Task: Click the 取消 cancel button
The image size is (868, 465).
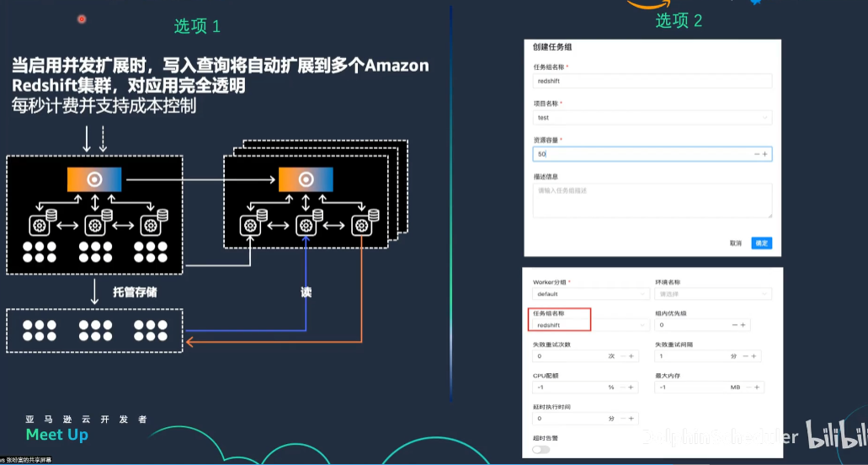Action: (736, 243)
